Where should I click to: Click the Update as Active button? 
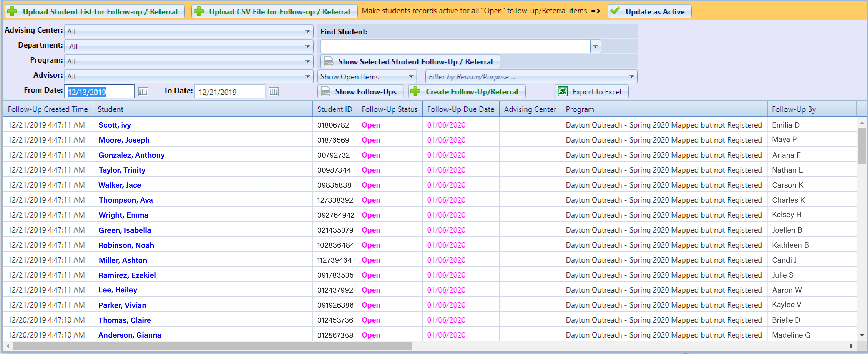650,11
